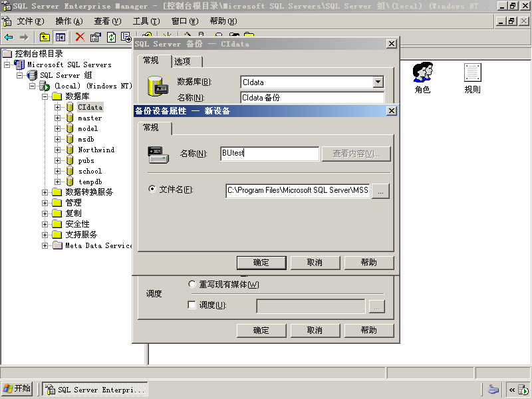532x399 pixels.
Task: Click the SQL Server 组 group icon
Action: tap(32, 75)
